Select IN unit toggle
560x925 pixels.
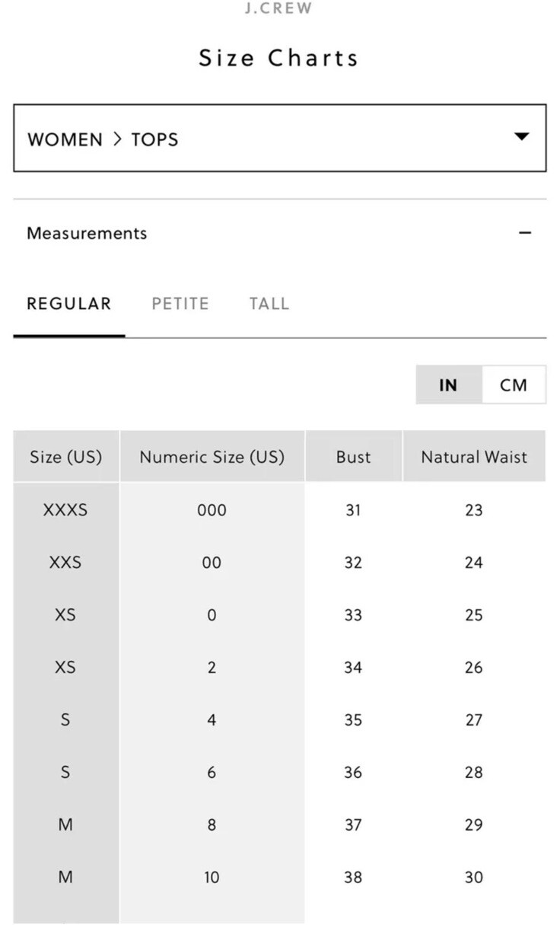449,385
